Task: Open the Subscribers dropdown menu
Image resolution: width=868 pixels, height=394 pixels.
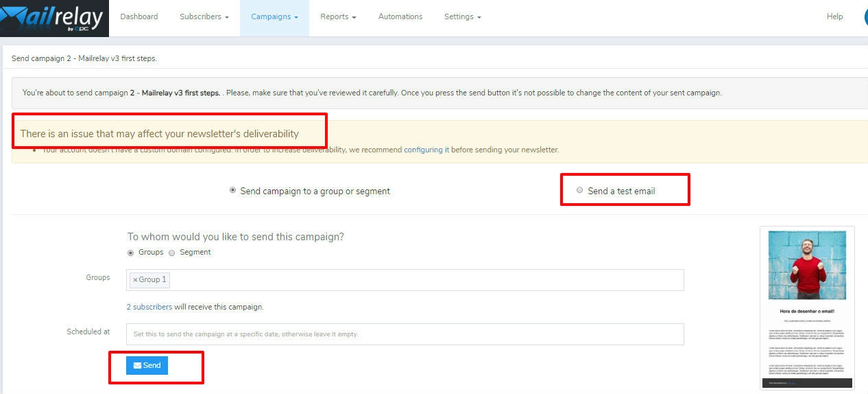Action: [x=204, y=17]
